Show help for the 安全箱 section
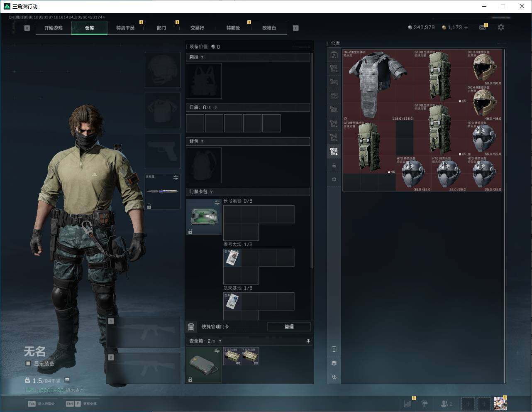The image size is (532, 412). click(x=220, y=341)
